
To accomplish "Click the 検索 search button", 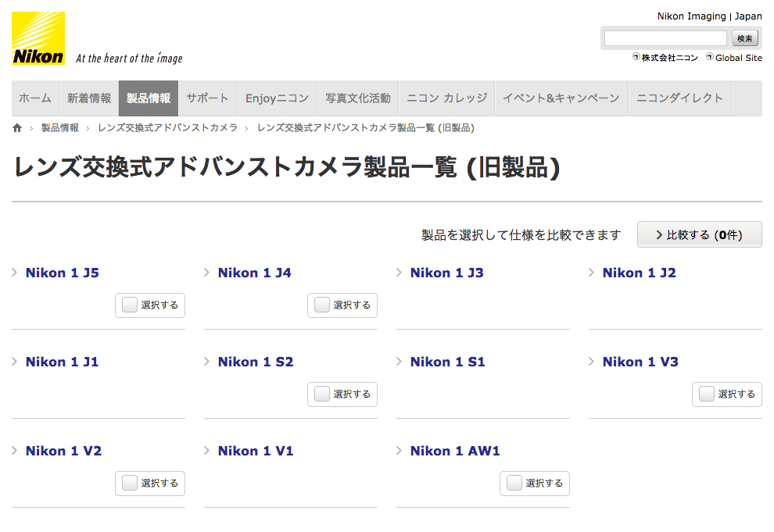I will (745, 38).
